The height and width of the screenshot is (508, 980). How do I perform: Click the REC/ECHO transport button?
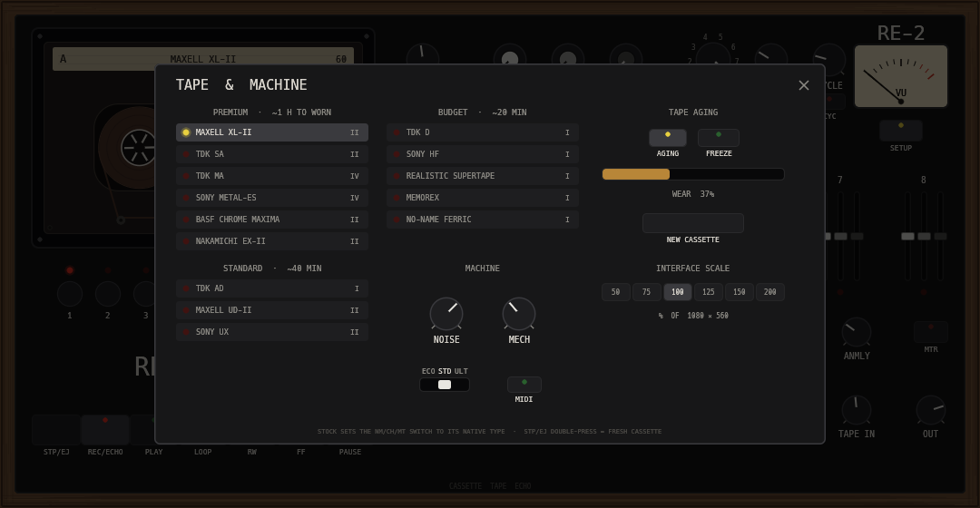pyautogui.click(x=105, y=430)
